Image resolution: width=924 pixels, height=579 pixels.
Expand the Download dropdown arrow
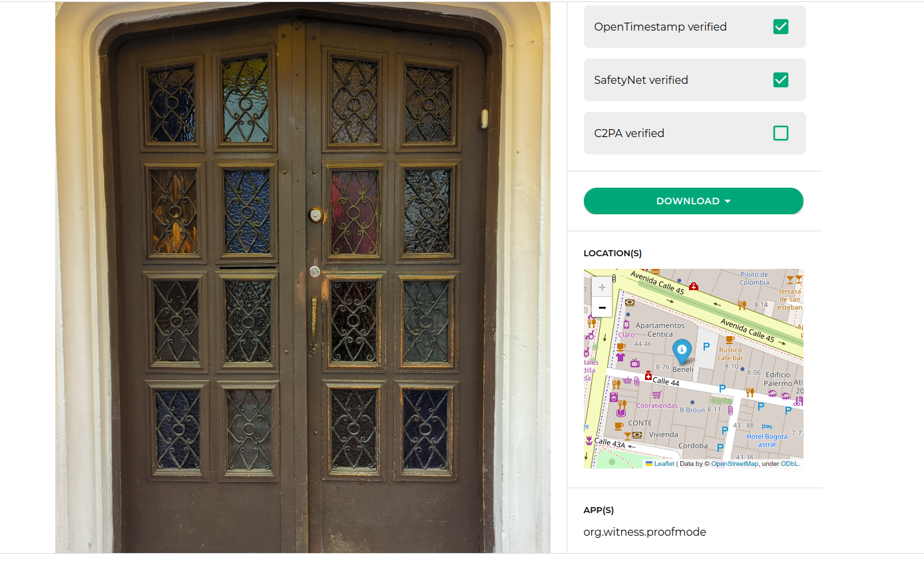pyautogui.click(x=728, y=202)
